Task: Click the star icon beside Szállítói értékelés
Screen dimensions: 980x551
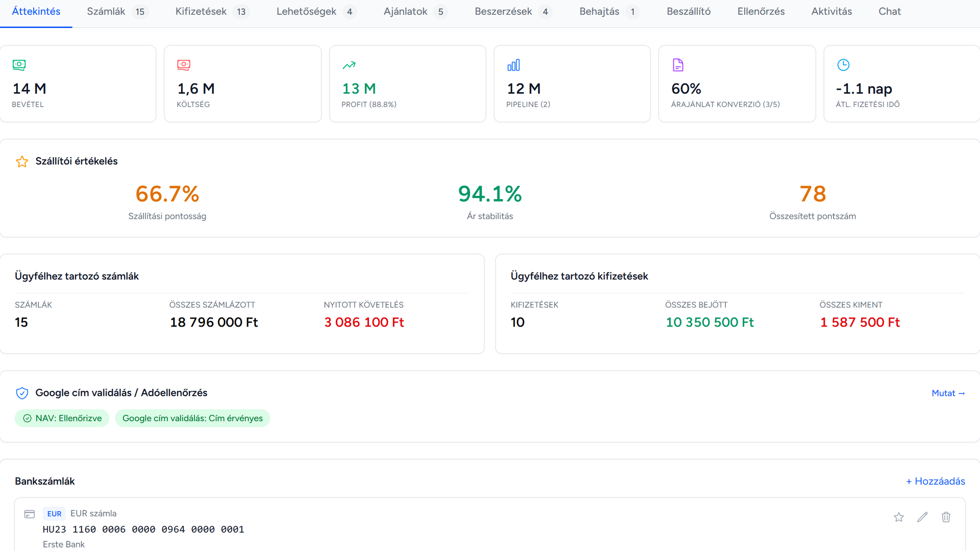Action: click(22, 162)
